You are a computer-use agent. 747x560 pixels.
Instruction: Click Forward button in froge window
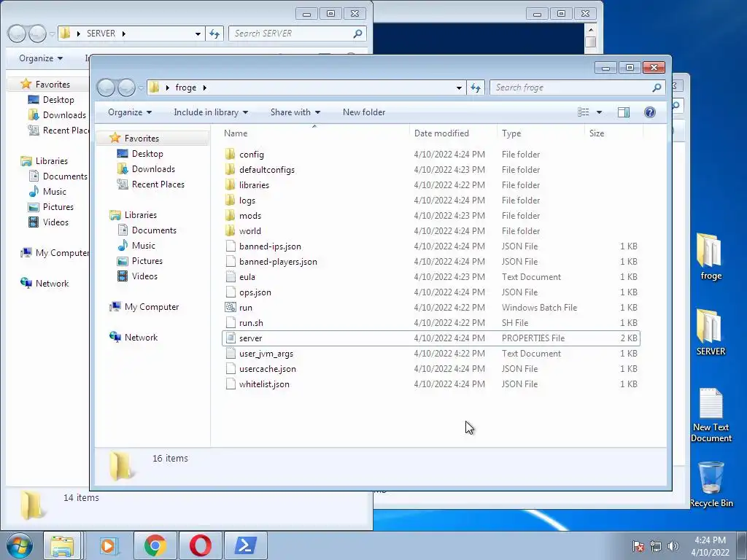pos(126,87)
